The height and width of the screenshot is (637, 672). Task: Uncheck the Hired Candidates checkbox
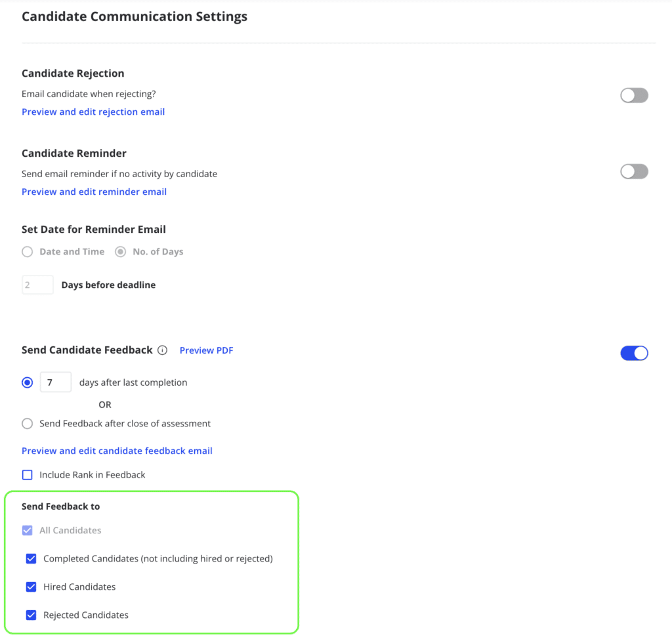(x=31, y=587)
